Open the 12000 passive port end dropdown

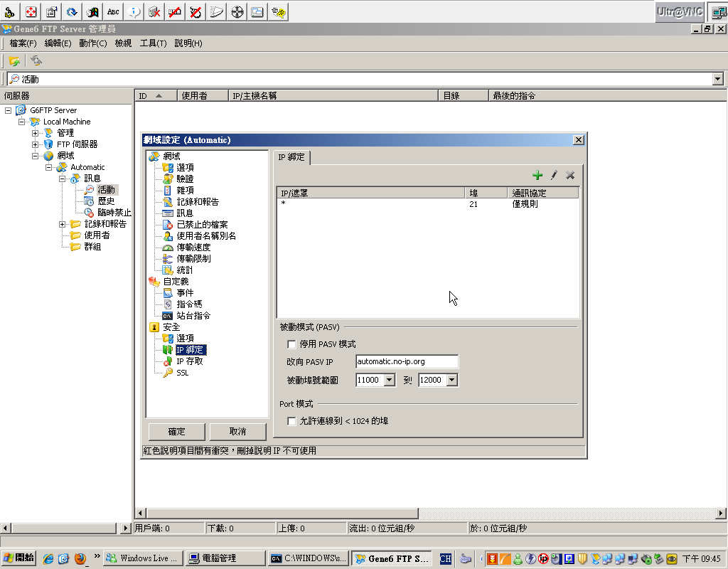pos(451,380)
